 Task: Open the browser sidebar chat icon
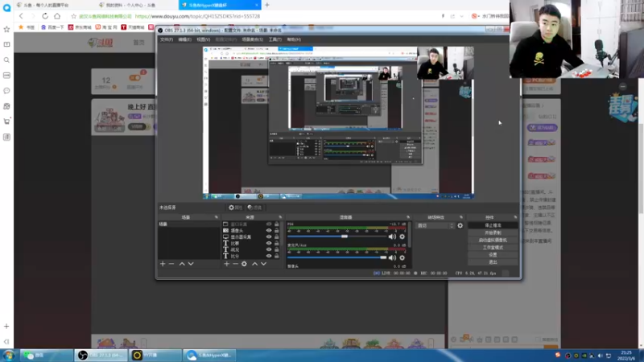click(x=6, y=91)
